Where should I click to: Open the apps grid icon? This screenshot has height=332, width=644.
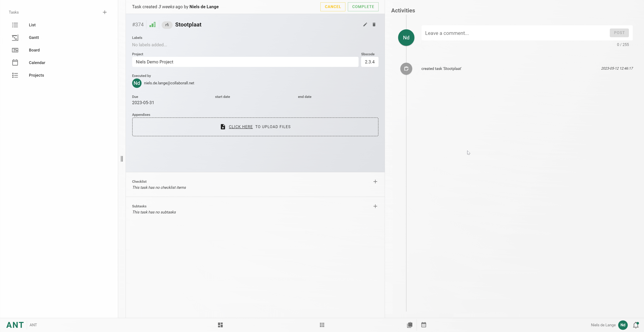pos(322,325)
